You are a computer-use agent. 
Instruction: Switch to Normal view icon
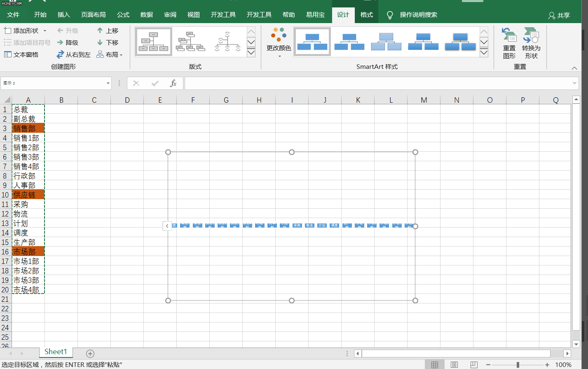click(x=435, y=364)
